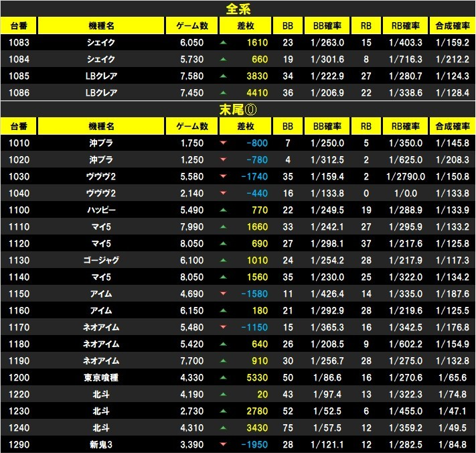The width and height of the screenshot is (476, 453).
Task: Click the ゴージャグ machine name
Action: point(101,260)
